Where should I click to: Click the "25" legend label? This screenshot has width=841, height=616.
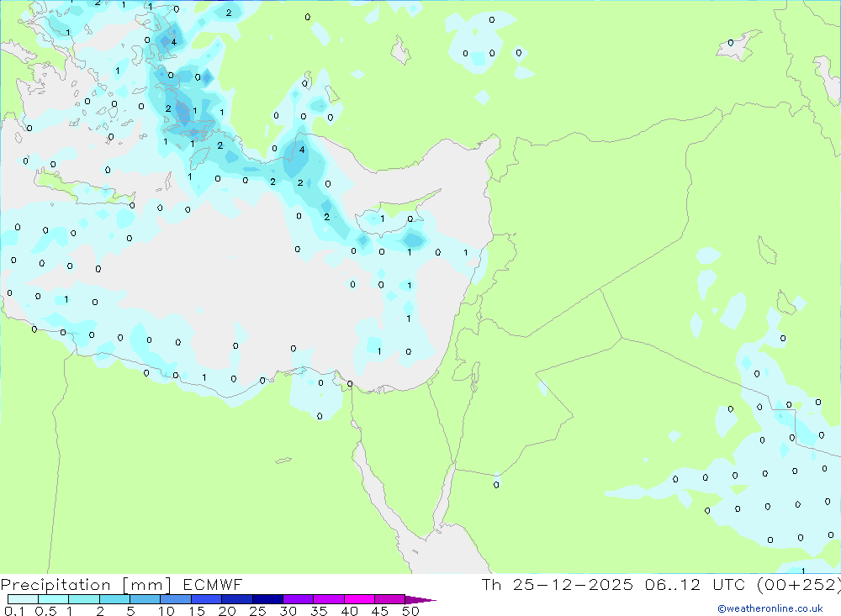click(x=258, y=611)
